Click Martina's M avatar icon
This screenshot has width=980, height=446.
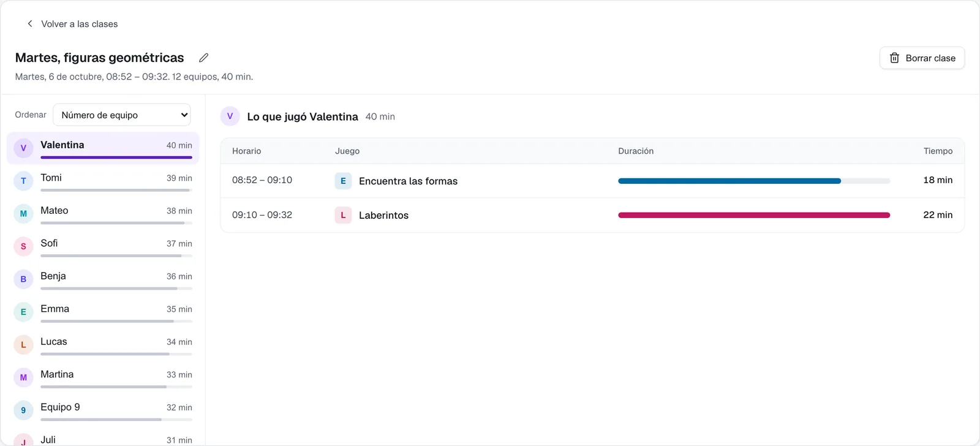pyautogui.click(x=23, y=377)
